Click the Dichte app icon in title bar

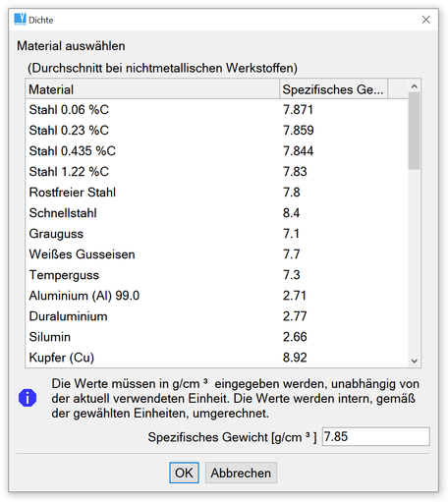20,20
